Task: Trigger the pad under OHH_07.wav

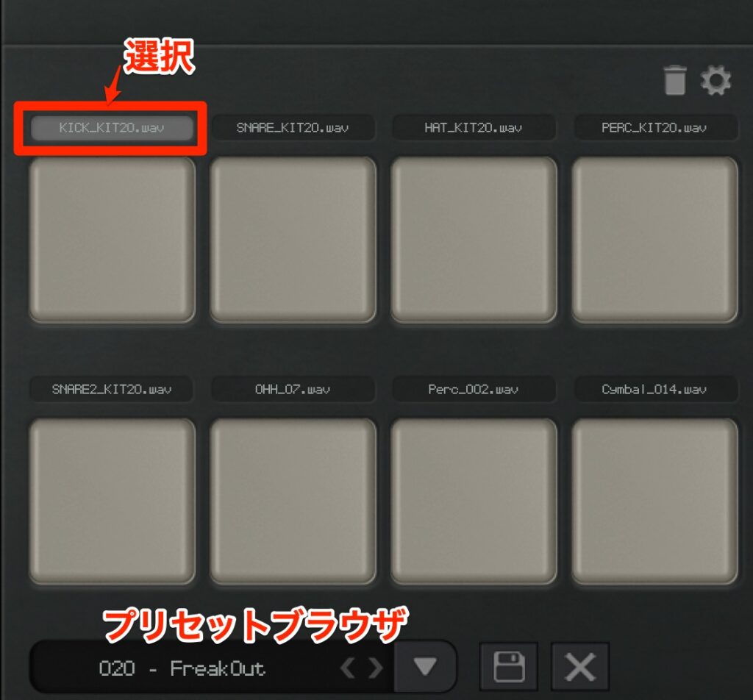Action: tap(293, 501)
